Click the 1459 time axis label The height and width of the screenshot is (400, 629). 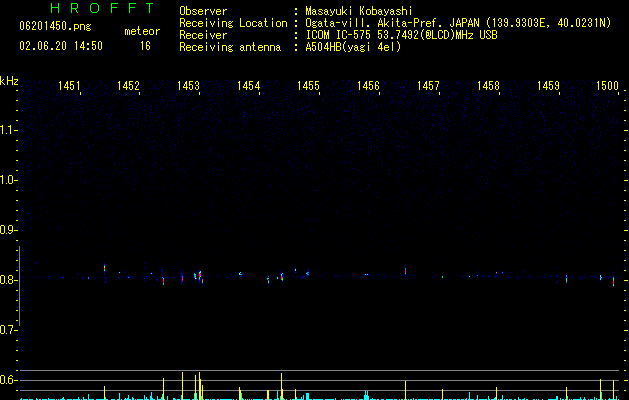548,86
